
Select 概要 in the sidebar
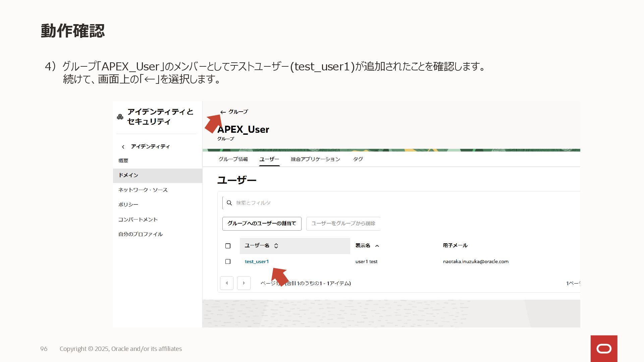(x=123, y=161)
